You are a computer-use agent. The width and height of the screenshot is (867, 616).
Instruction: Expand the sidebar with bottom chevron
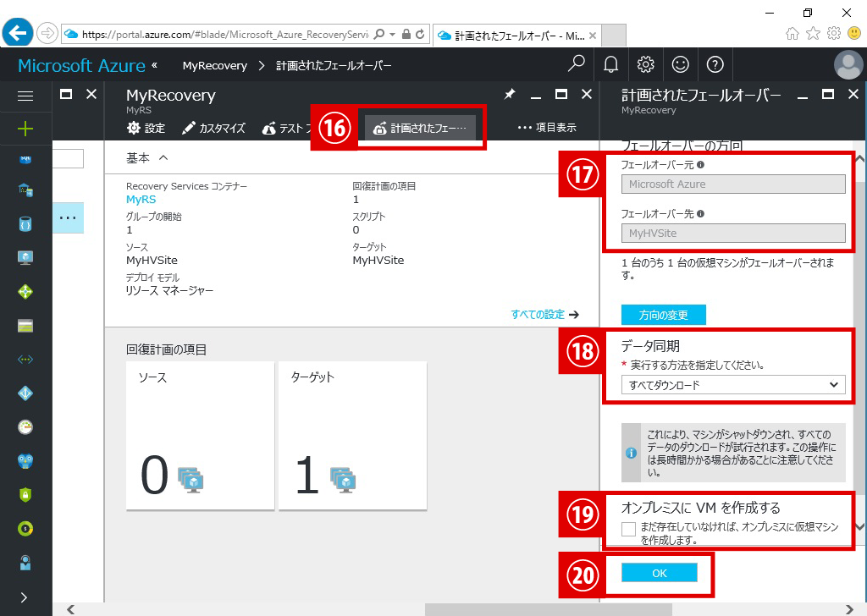tap(25, 597)
